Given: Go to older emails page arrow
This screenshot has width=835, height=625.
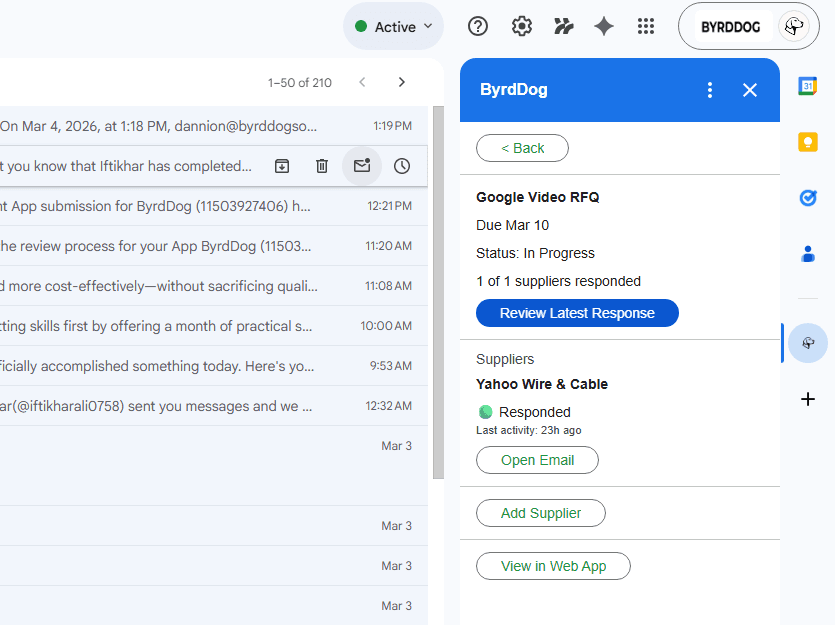Looking at the screenshot, I should (x=402, y=82).
